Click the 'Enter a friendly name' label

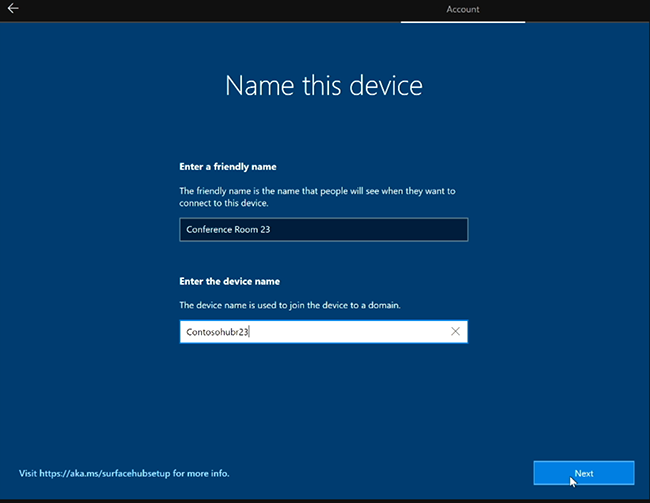[x=228, y=167]
